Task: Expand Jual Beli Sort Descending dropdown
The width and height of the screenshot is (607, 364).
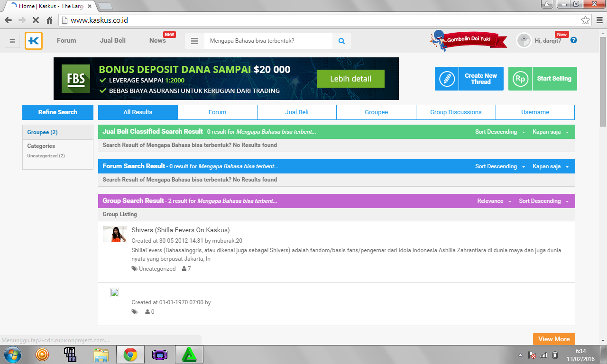Action: point(500,132)
